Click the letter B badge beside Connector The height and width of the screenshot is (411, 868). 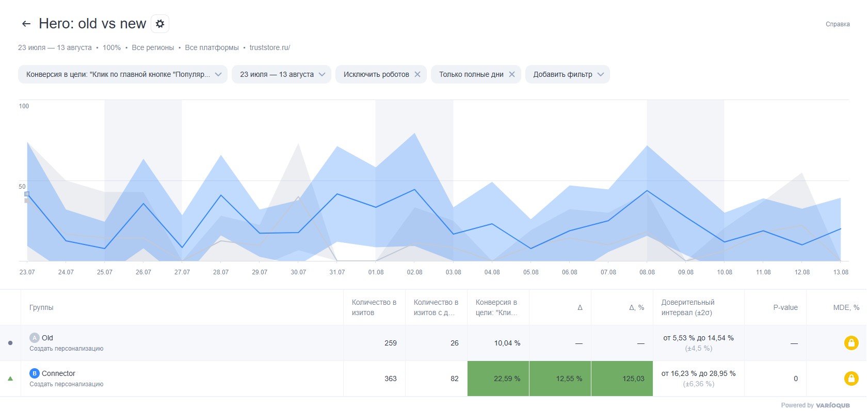click(x=35, y=373)
